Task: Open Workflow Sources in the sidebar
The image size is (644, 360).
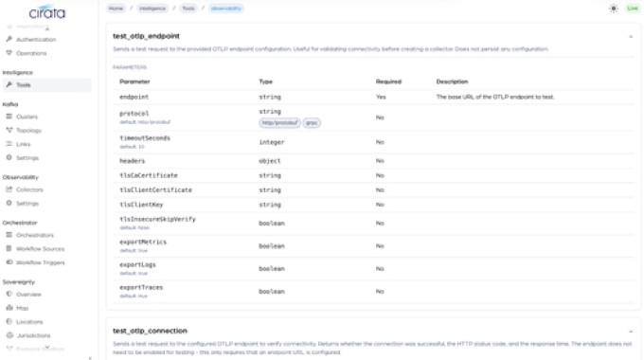Action: click(x=40, y=248)
